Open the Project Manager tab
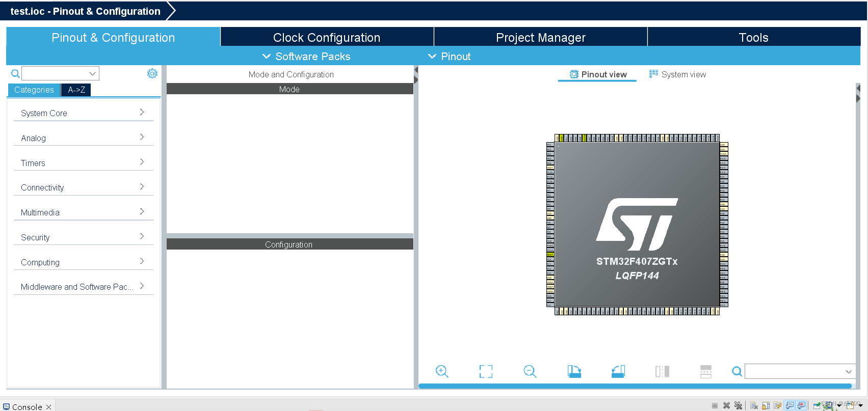This screenshot has height=411, width=868. (540, 37)
